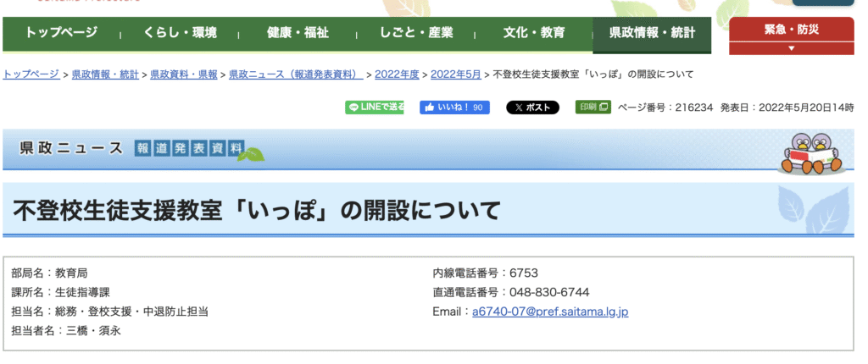
Task: Click the mascot birds reading illustration
Action: 811,153
